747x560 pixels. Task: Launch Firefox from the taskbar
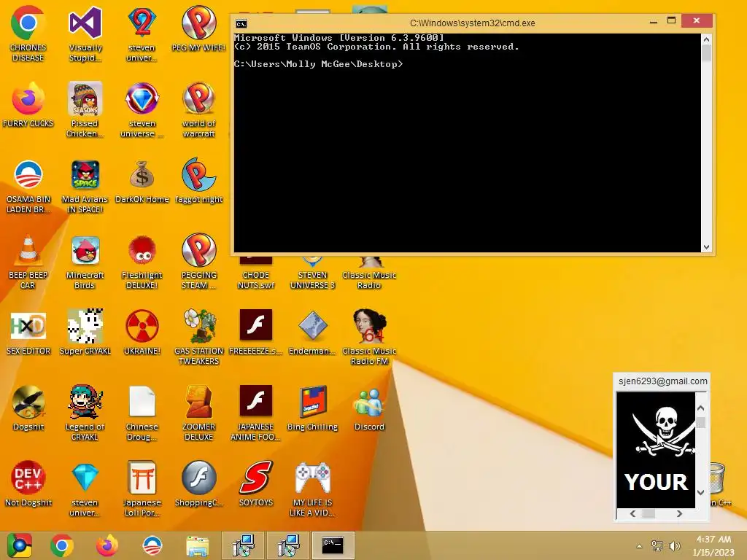(x=107, y=545)
